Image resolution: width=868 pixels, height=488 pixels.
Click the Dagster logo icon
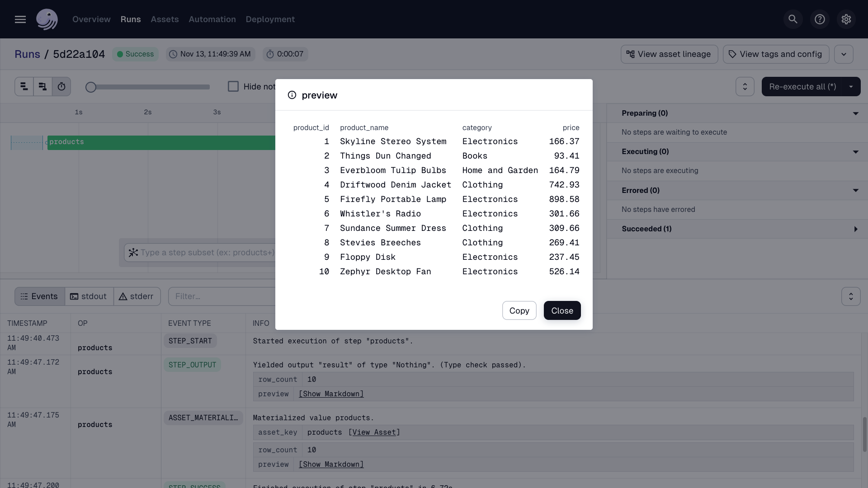[x=47, y=19]
